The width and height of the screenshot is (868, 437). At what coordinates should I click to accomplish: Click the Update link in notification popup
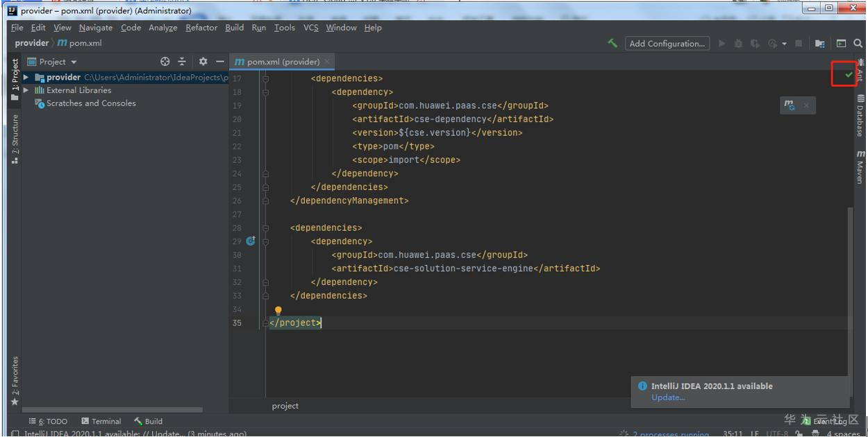[x=668, y=397]
